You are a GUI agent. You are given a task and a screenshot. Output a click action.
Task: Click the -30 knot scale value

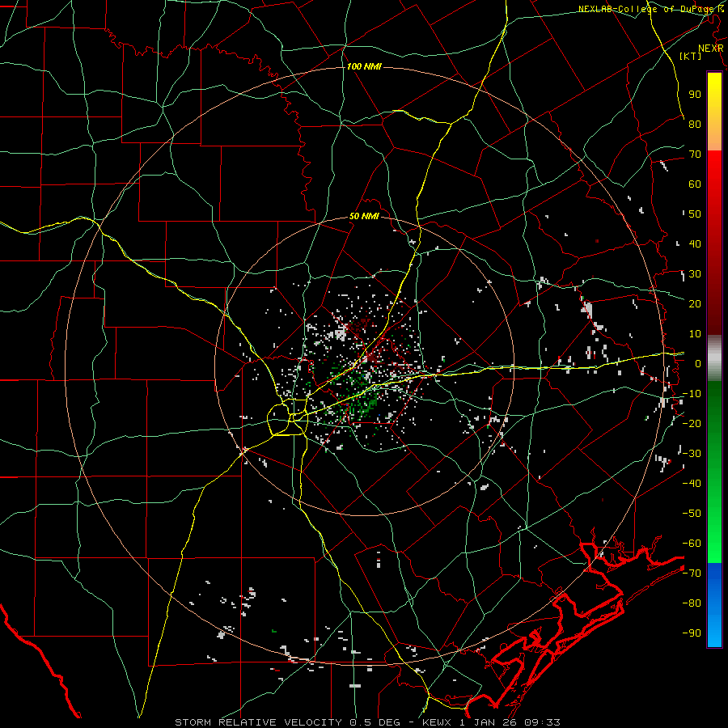[692, 454]
